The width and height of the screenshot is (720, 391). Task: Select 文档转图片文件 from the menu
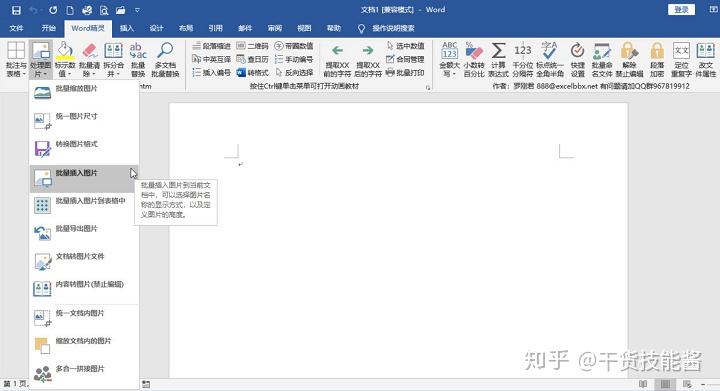click(84, 261)
